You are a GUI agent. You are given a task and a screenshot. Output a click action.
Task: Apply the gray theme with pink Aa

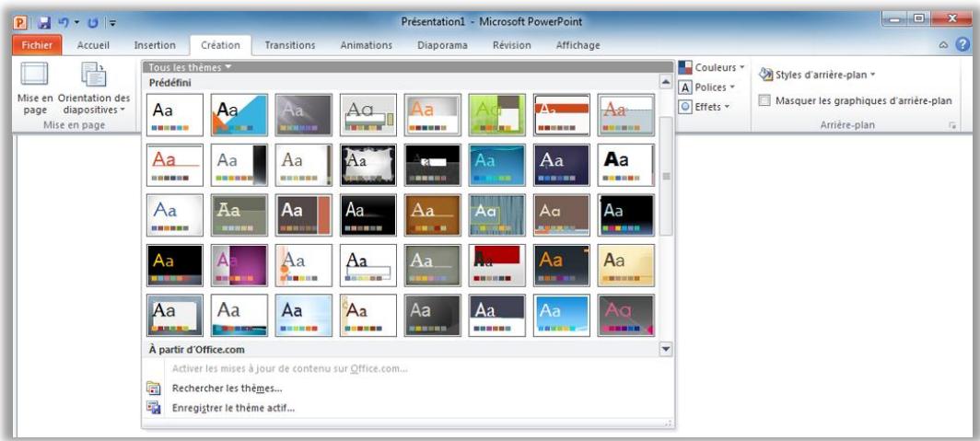point(625,316)
